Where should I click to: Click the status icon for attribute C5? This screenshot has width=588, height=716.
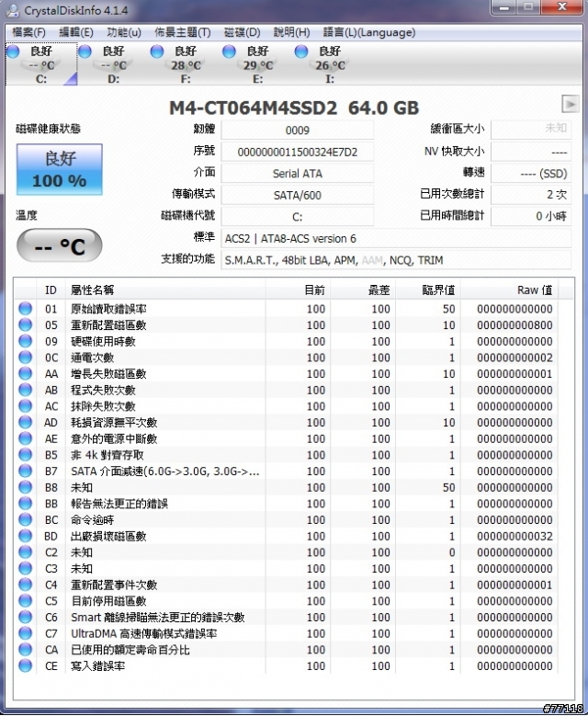tap(25, 600)
